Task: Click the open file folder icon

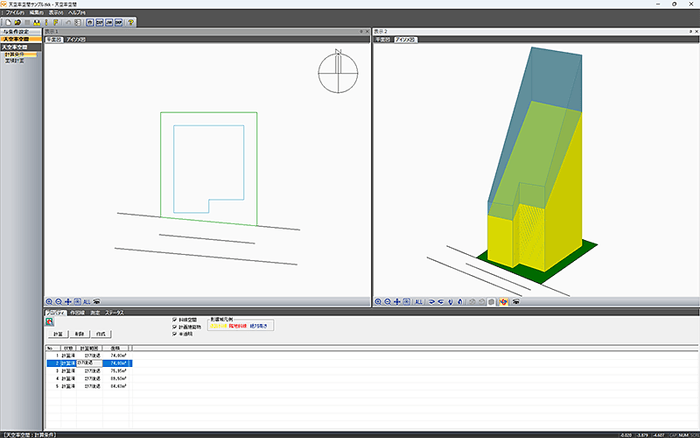Action: (x=17, y=20)
